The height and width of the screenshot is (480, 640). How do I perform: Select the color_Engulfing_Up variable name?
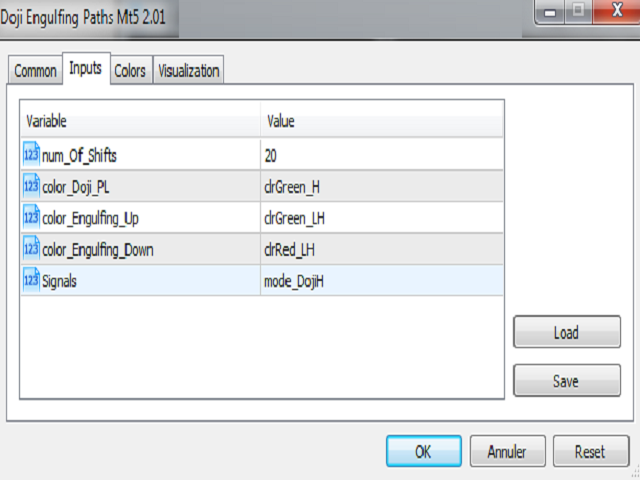coord(90,219)
